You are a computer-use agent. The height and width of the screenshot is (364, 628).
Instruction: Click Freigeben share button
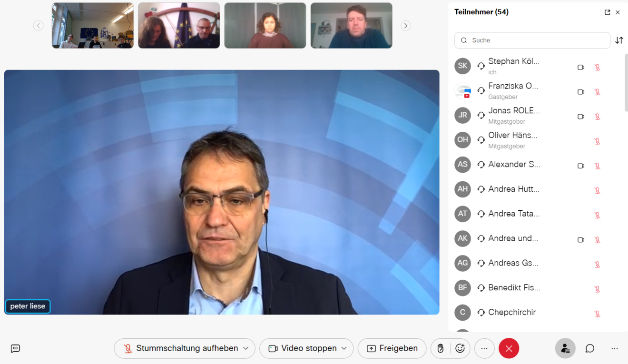pyautogui.click(x=392, y=348)
